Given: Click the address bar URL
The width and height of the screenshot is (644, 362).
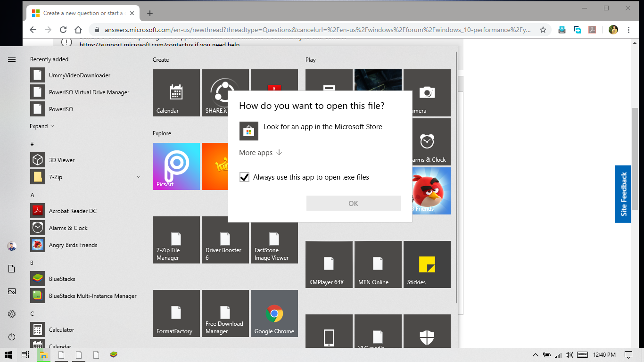Looking at the screenshot, I should 317,30.
